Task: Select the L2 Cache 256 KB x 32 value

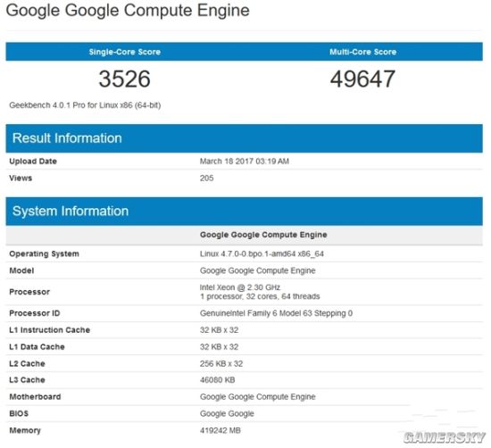Action: point(221,363)
